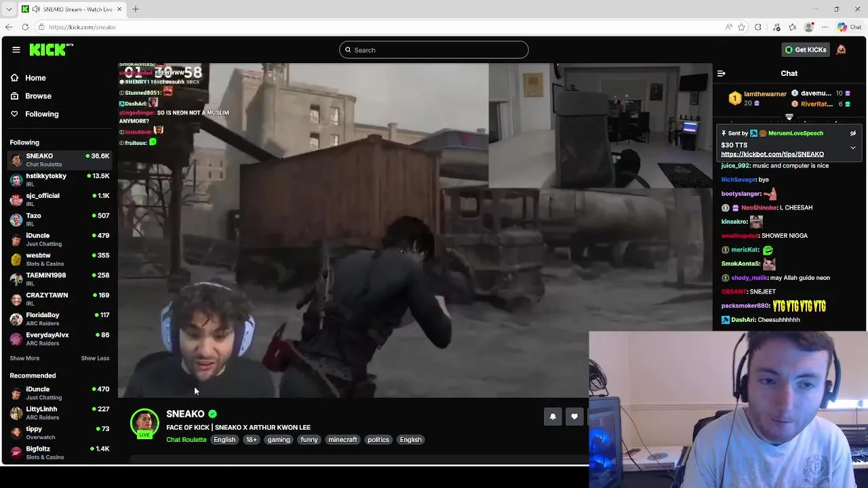Open CRAZYTAWN channel from sidebar
This screenshot has width=868, height=488.
click(59, 299)
